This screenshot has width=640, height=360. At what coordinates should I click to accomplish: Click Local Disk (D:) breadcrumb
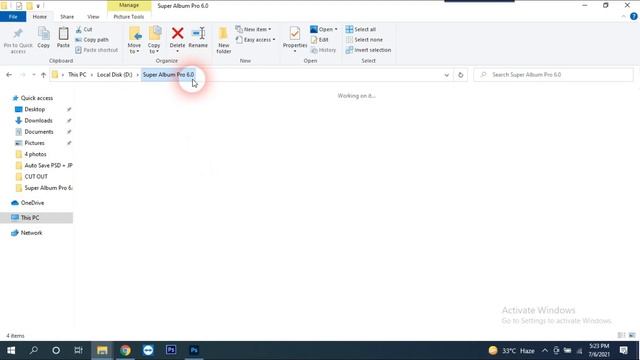[115, 75]
